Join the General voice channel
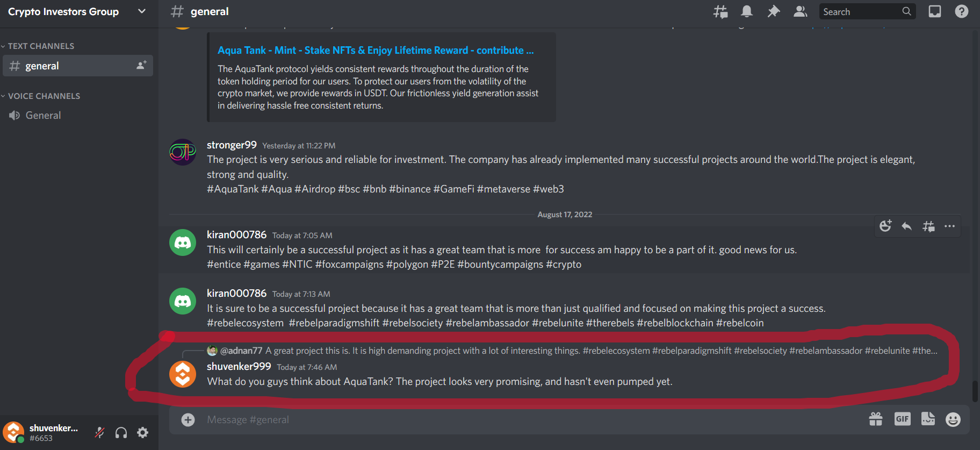 click(78, 116)
